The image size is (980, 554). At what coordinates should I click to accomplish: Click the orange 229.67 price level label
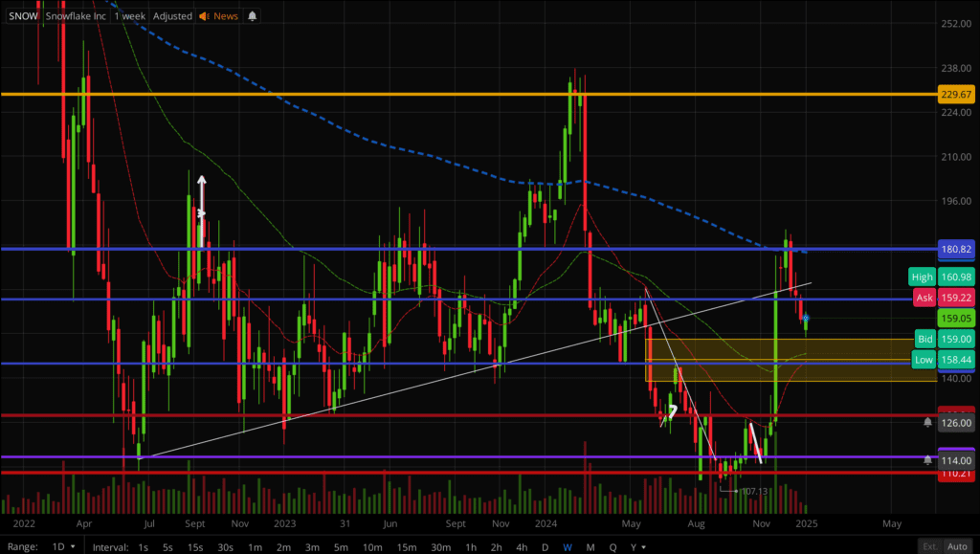click(x=956, y=94)
